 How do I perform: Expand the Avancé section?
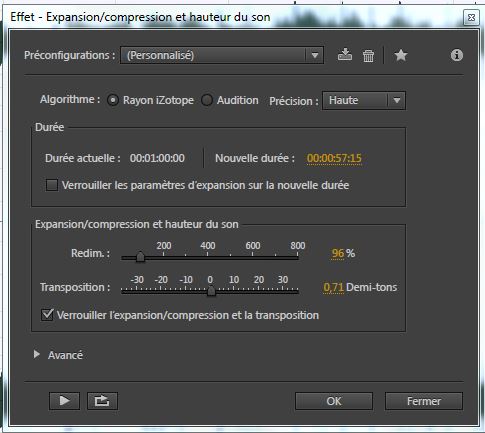pos(37,355)
